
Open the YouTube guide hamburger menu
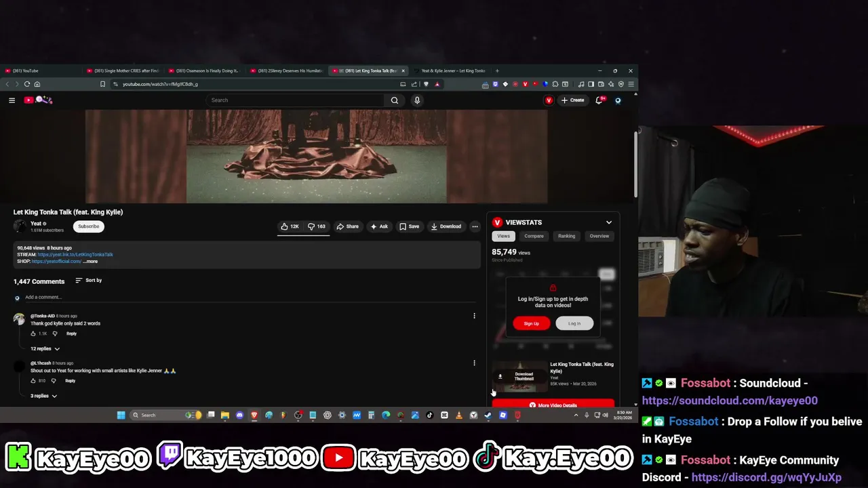tap(12, 100)
